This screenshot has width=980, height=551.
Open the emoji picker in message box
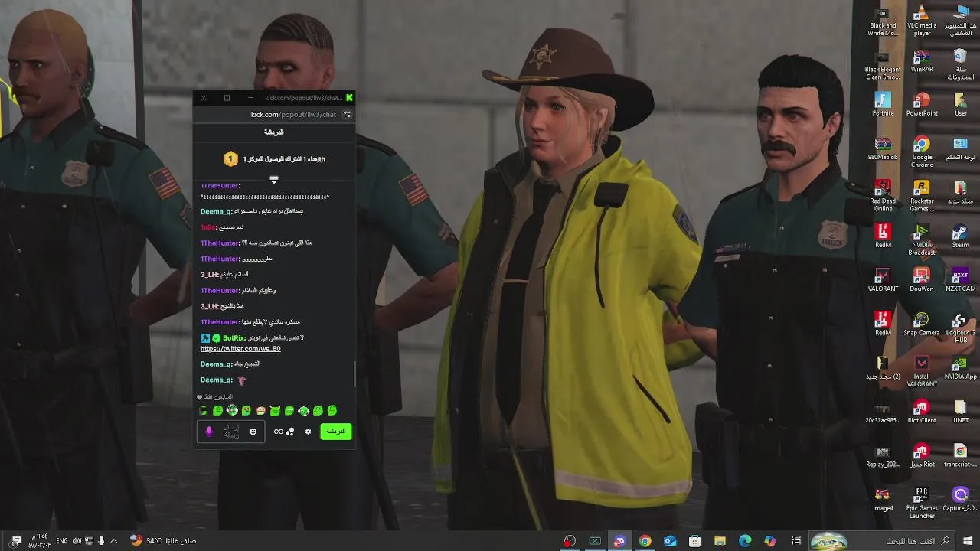coord(253,432)
